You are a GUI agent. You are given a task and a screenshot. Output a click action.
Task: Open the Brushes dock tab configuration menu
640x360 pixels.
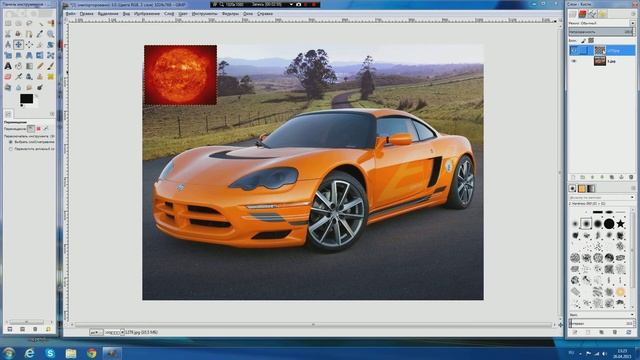[x=633, y=188]
